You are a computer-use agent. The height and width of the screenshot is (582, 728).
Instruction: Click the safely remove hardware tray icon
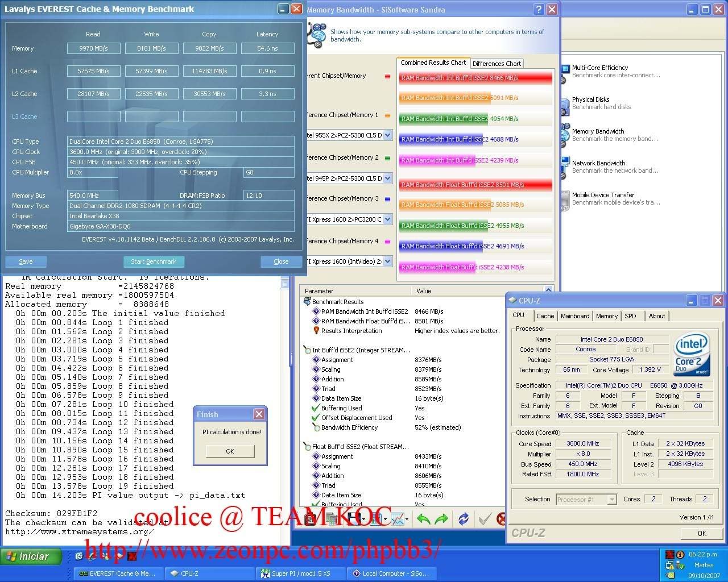pos(680,565)
